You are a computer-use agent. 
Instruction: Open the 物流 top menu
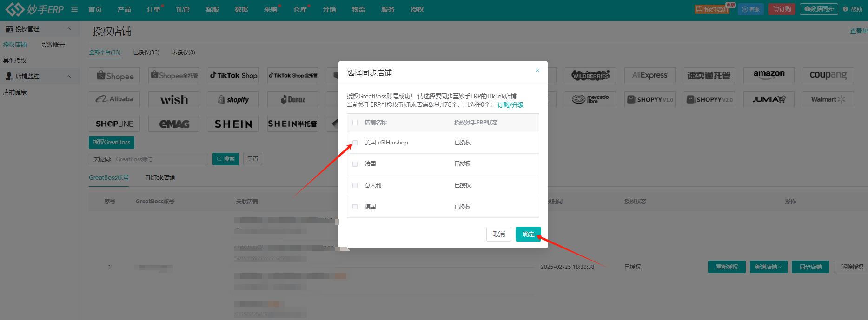pos(358,9)
